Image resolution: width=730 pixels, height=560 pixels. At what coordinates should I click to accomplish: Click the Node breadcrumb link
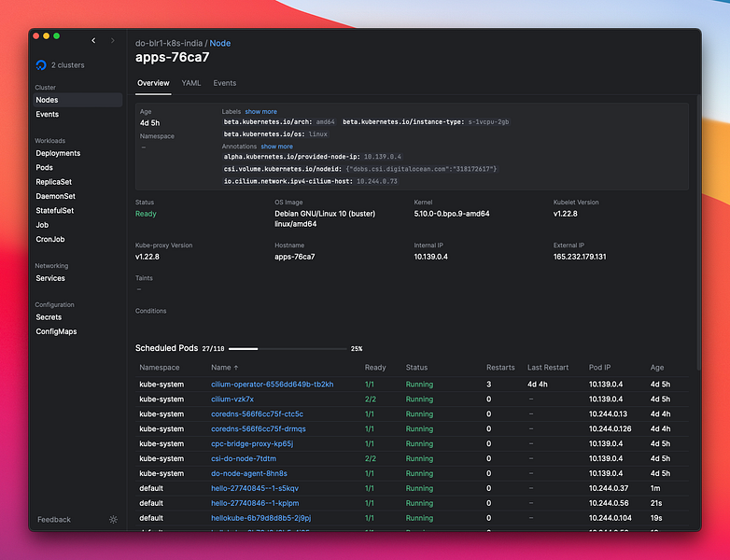point(220,43)
